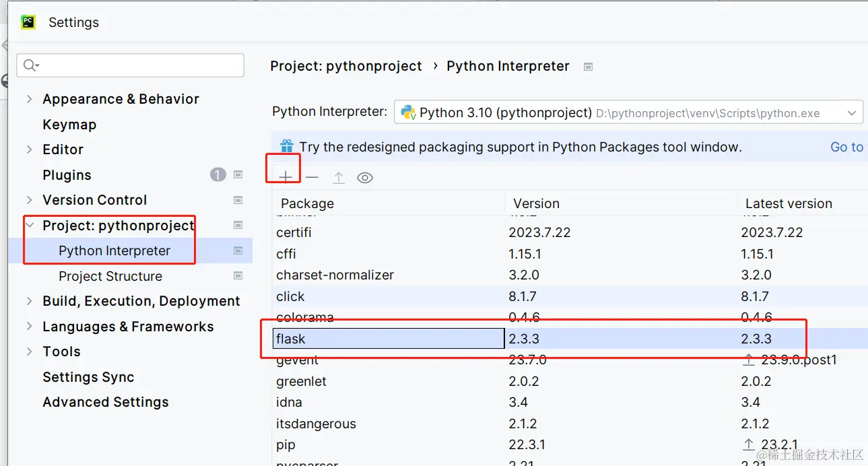Select the colorama package row
Viewport: 868px width, 466px height.
coord(570,317)
